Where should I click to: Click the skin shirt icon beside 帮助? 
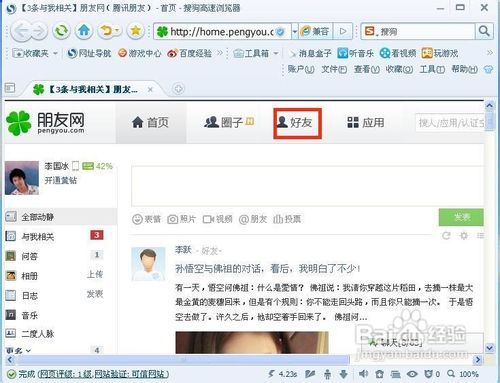(488, 69)
